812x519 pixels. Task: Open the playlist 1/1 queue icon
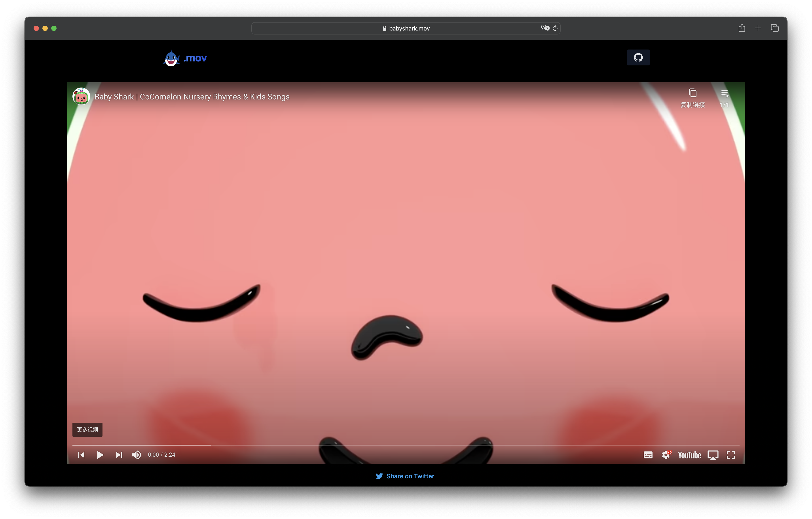coord(724,98)
